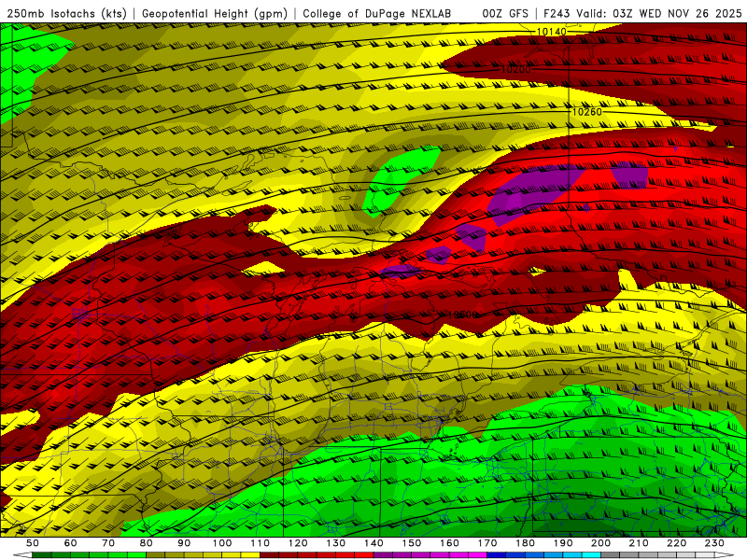Click the 60 value on the color scale
The height and width of the screenshot is (560, 747).
coord(70,543)
